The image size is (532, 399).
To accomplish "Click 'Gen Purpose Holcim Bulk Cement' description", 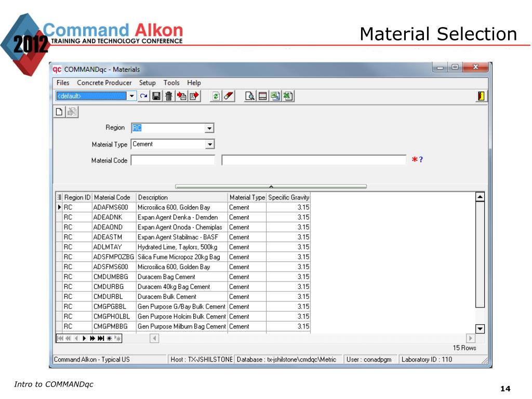I will click(182, 316).
